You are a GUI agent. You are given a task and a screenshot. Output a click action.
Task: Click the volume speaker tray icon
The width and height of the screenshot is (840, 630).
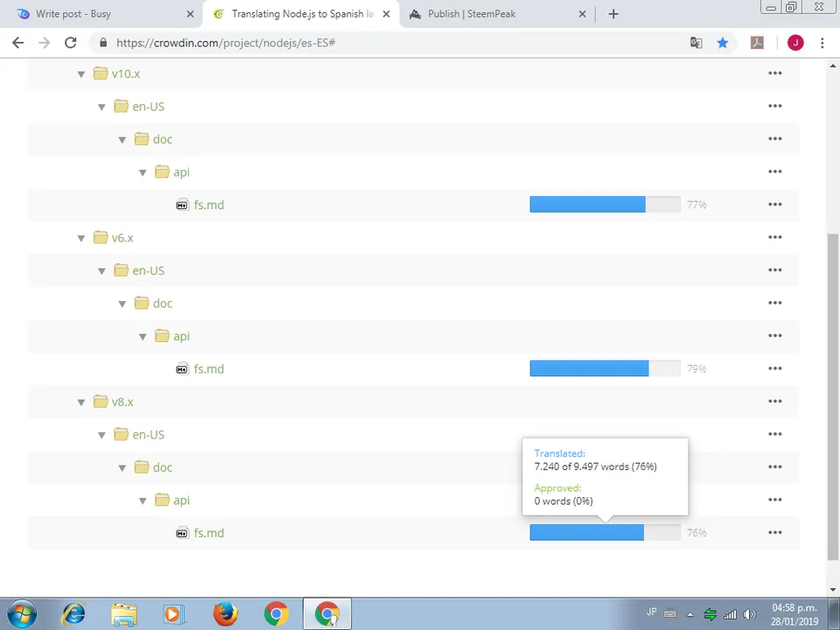pos(750,614)
